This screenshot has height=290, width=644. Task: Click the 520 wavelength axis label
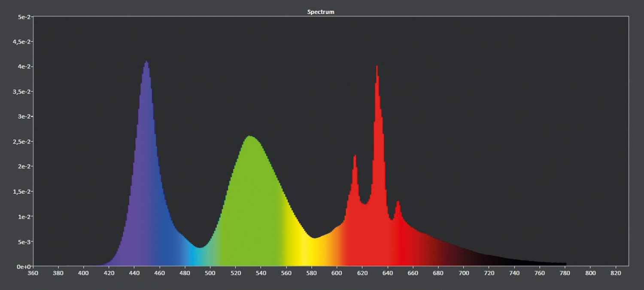235,273
